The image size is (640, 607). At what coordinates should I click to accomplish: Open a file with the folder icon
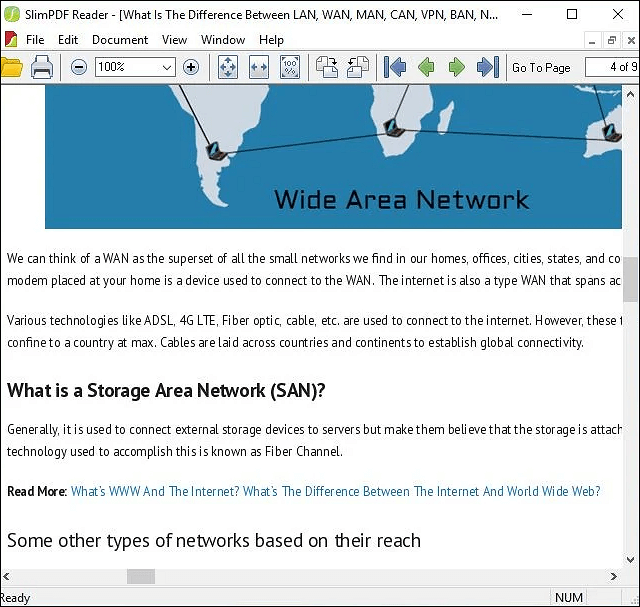pos(11,67)
